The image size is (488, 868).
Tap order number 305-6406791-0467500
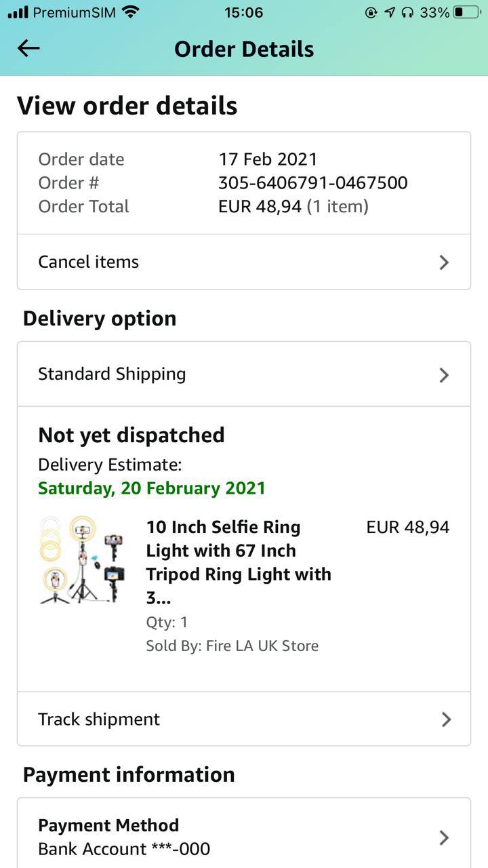pos(312,182)
